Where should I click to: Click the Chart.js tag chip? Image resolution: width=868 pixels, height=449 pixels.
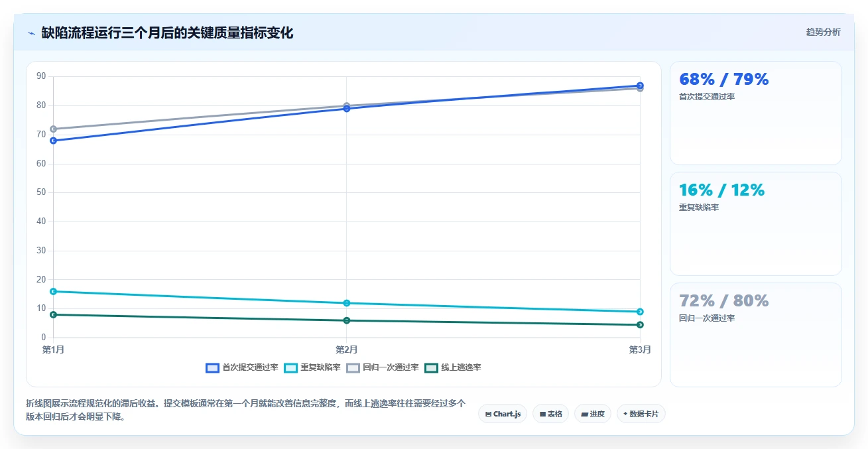(503, 414)
